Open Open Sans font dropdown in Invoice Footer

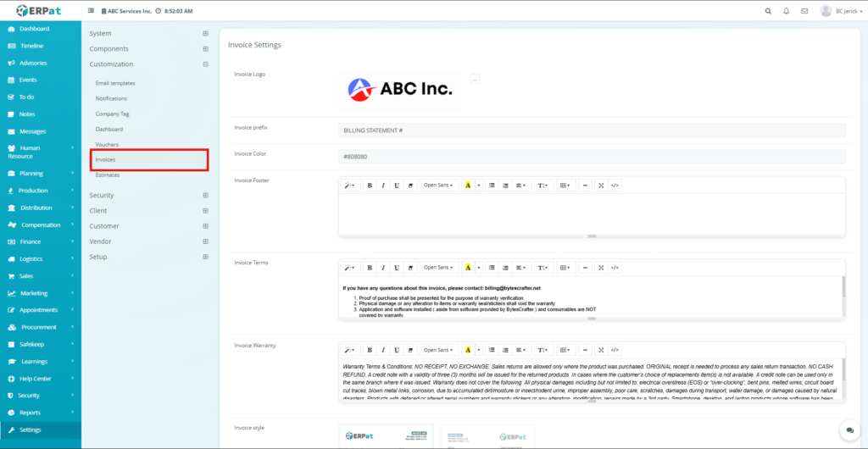pos(438,185)
